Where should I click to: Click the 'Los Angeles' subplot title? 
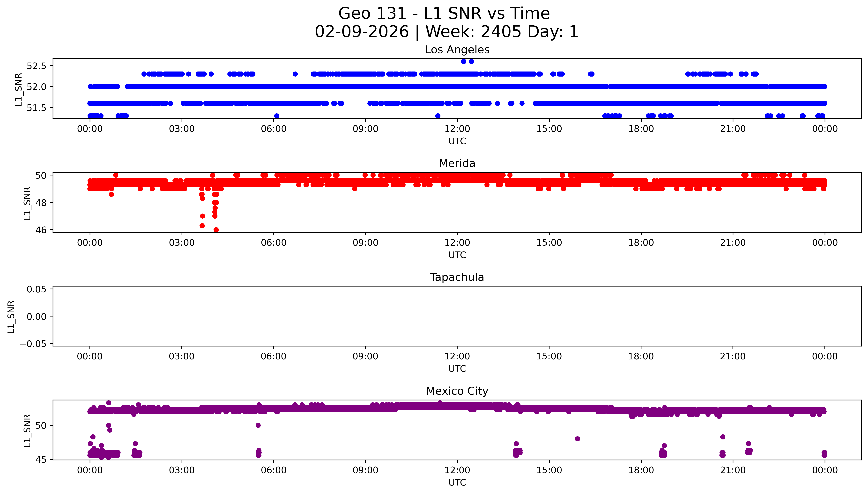point(457,50)
